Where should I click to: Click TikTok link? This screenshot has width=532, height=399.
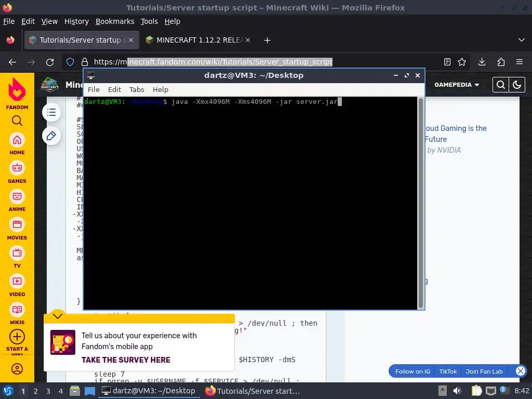pyautogui.click(x=448, y=371)
